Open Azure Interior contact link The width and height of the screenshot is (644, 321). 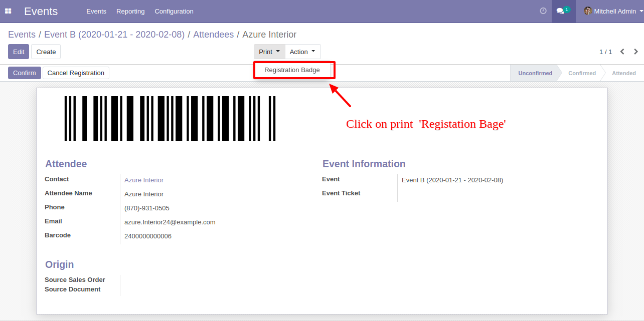[144, 180]
